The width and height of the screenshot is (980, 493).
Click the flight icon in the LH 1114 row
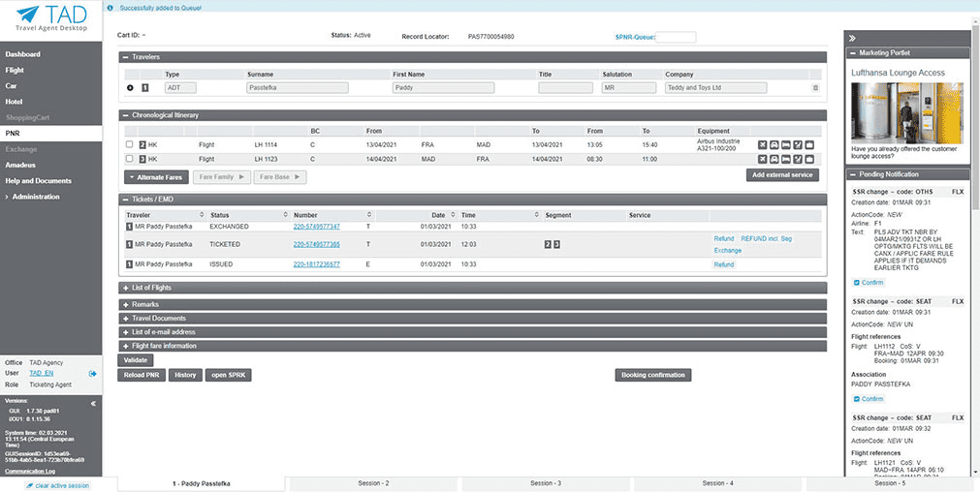tap(764, 145)
